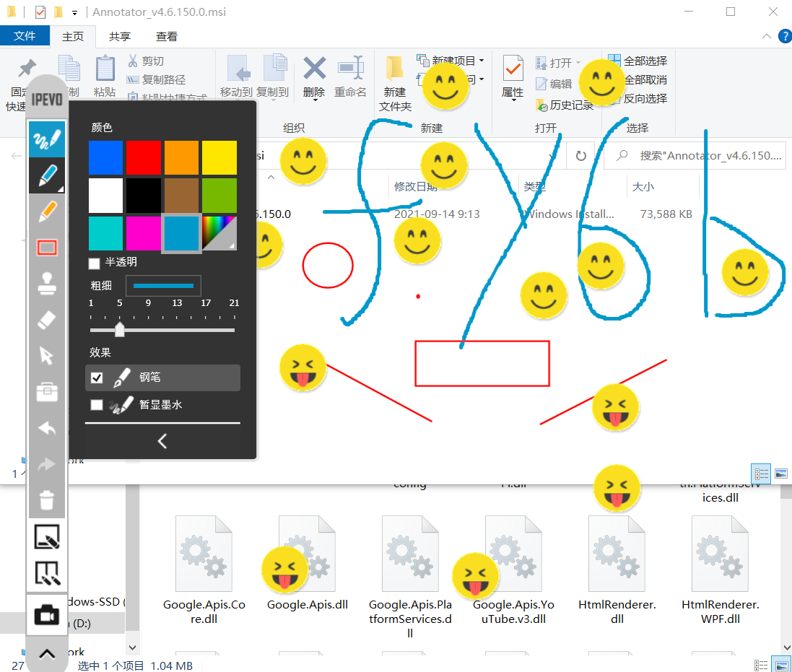Toggle the 钢笔 pen effect checkbox
This screenshot has height=672, width=792.
tap(97, 378)
